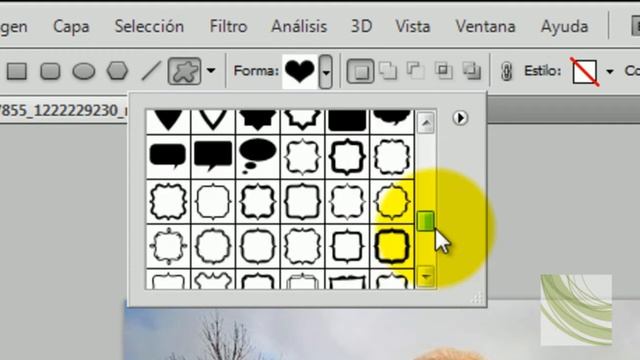Choose the create new shape layer mode

(x=360, y=71)
